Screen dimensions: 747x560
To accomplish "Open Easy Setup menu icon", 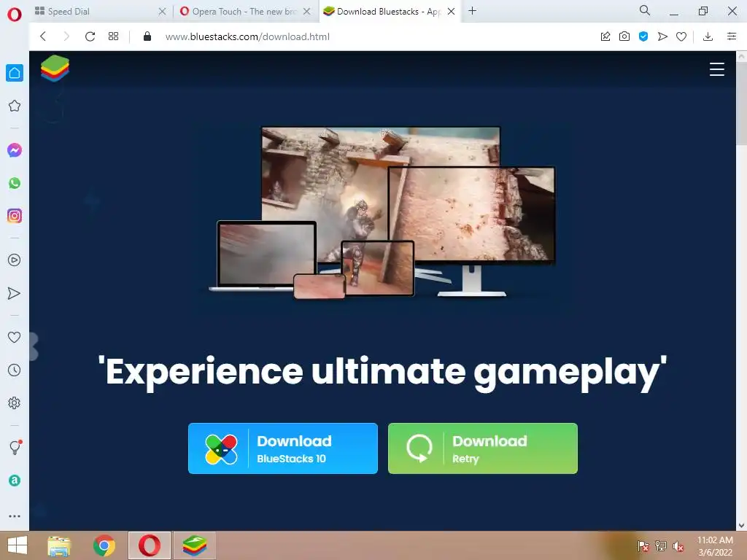I will (x=732, y=36).
